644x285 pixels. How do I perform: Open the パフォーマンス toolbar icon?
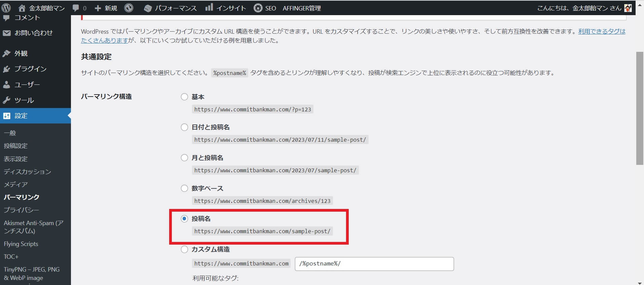coord(148,8)
